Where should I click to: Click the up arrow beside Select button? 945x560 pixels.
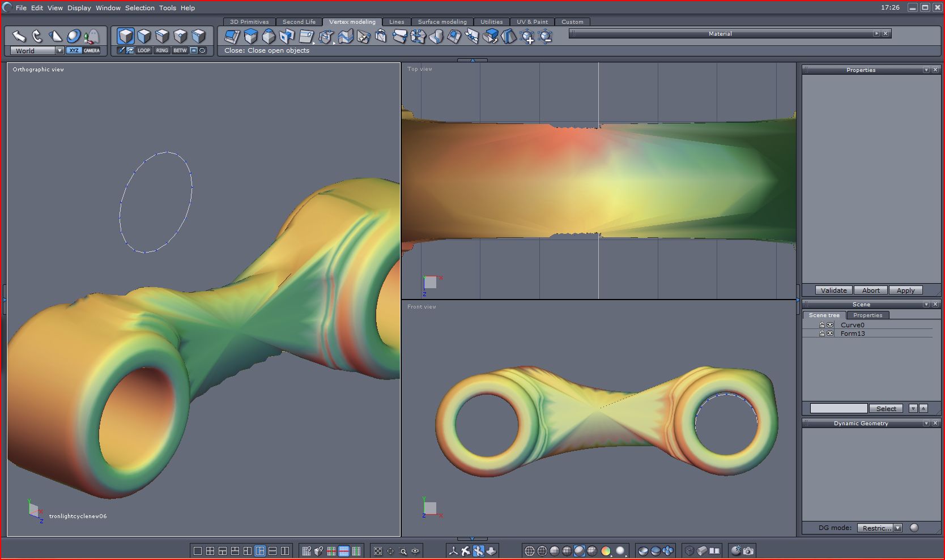click(x=923, y=408)
